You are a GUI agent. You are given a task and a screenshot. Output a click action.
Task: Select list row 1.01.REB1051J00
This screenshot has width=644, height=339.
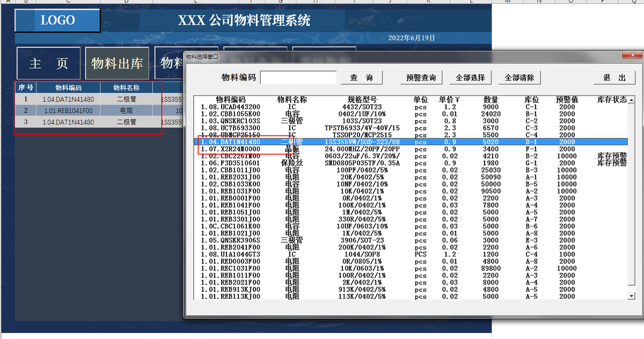[411, 212]
